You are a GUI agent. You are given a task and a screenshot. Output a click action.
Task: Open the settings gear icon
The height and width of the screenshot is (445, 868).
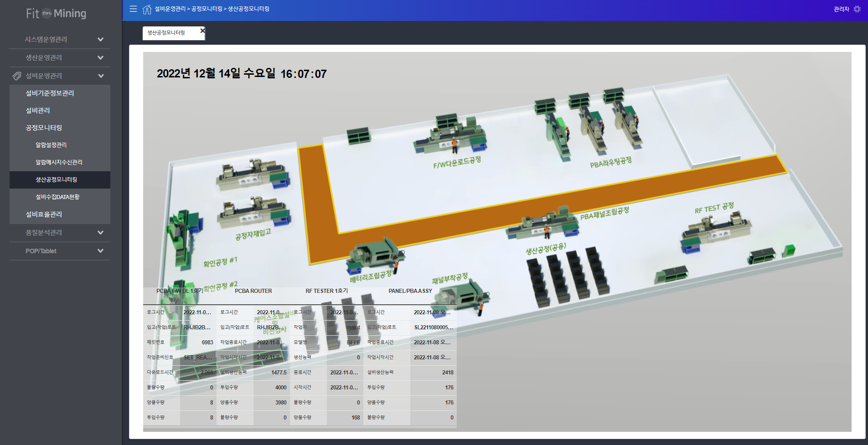[857, 9]
